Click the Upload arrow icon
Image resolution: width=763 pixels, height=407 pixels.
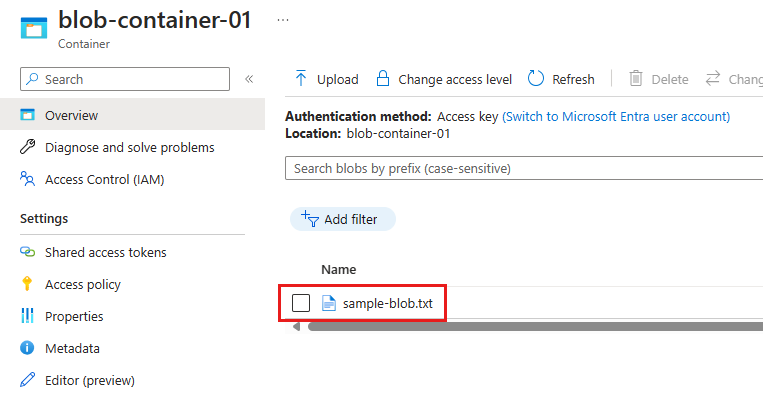301,79
